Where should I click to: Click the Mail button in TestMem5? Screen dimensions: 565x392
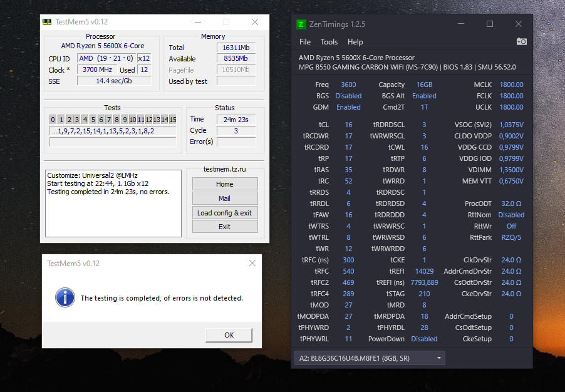225,199
